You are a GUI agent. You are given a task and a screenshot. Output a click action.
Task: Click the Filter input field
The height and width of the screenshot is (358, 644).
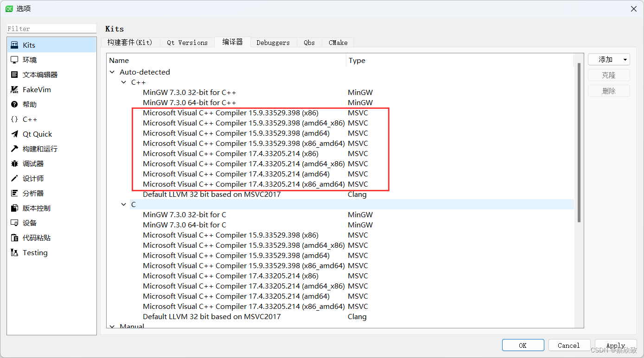coord(51,29)
